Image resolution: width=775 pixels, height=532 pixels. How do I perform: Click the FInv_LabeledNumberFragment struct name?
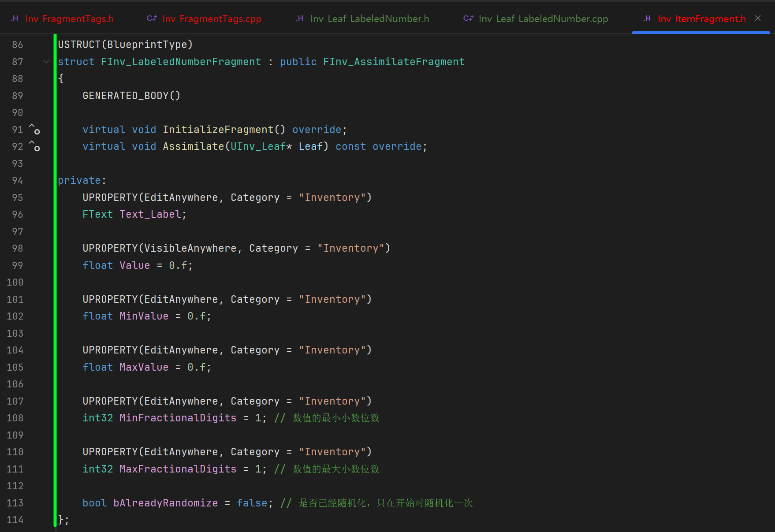click(x=181, y=62)
